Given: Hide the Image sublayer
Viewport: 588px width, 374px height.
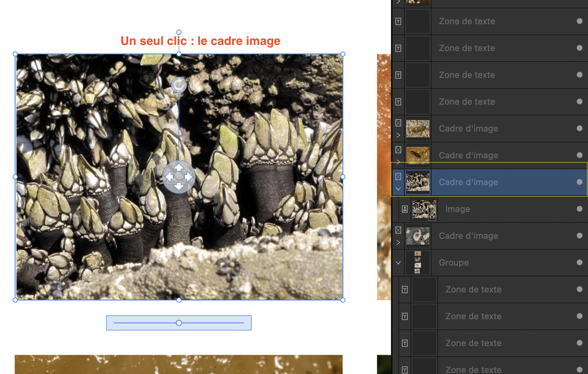Looking at the screenshot, I should 580,209.
